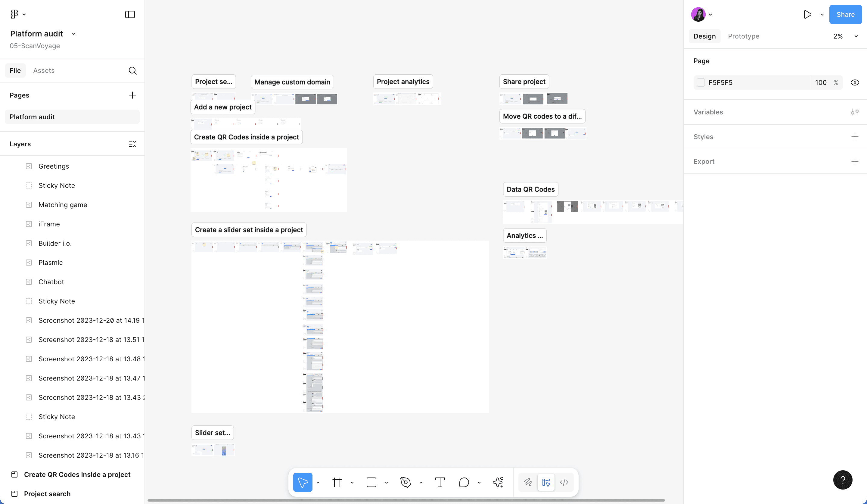The width and height of the screenshot is (867, 504).
Task: Select the Matching game layer
Action: 63,205
